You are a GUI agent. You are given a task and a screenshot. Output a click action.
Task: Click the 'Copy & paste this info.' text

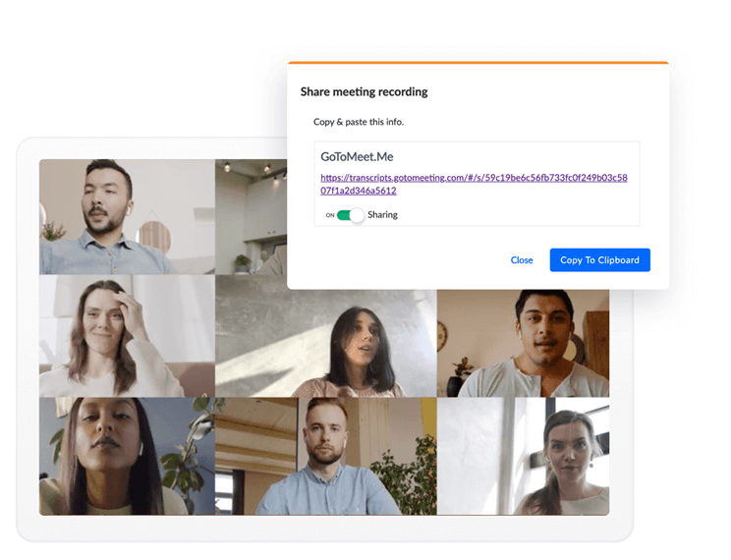tap(358, 122)
